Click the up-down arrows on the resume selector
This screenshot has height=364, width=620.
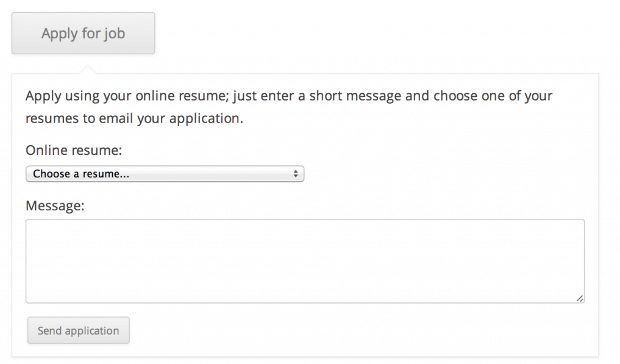tap(295, 174)
